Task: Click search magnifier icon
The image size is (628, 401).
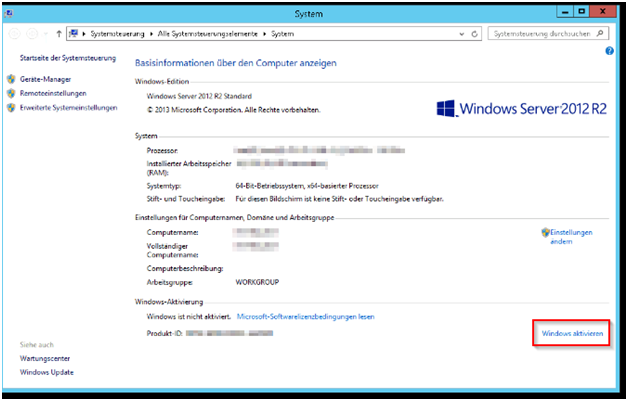Action: point(600,34)
